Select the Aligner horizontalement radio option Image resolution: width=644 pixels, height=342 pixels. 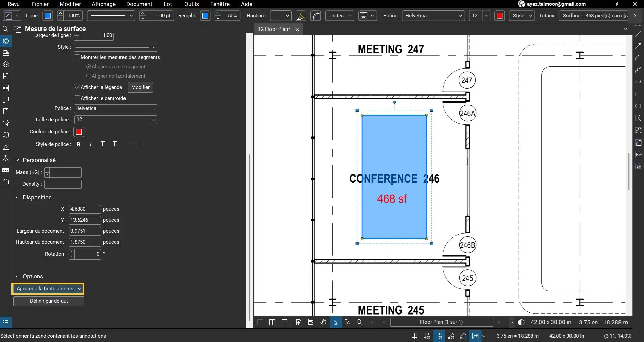tap(88, 76)
